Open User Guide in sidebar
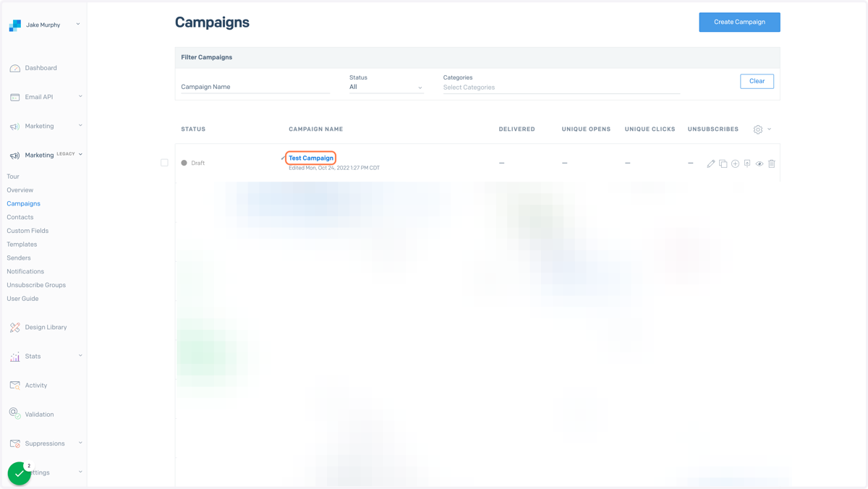This screenshot has height=489, width=868. point(22,299)
